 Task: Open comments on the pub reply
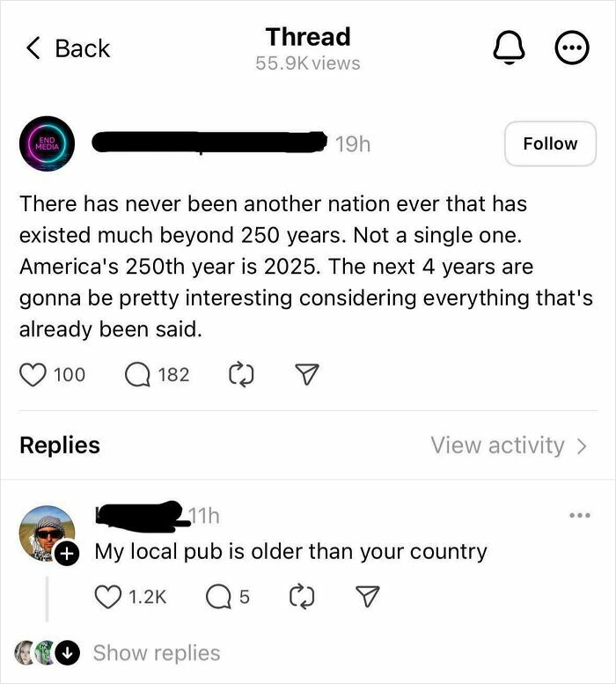(x=219, y=597)
